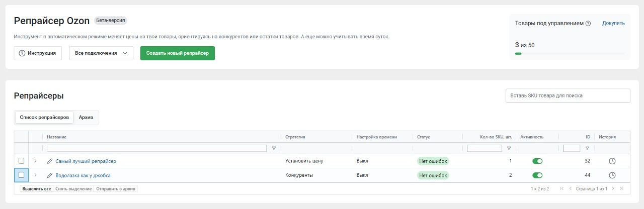Screen dimensions: 644x209
Task: Go to next page arrow
Action: click(613, 189)
